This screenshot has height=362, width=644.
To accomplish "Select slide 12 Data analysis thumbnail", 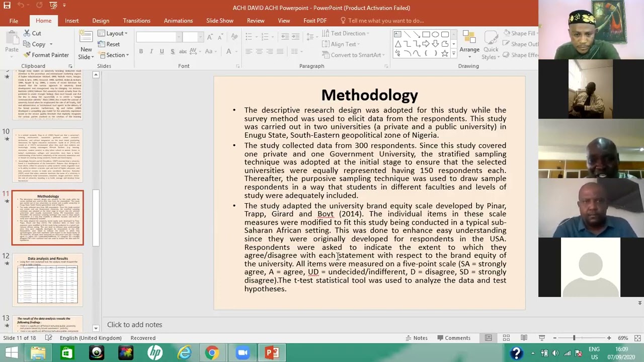I will [48, 280].
